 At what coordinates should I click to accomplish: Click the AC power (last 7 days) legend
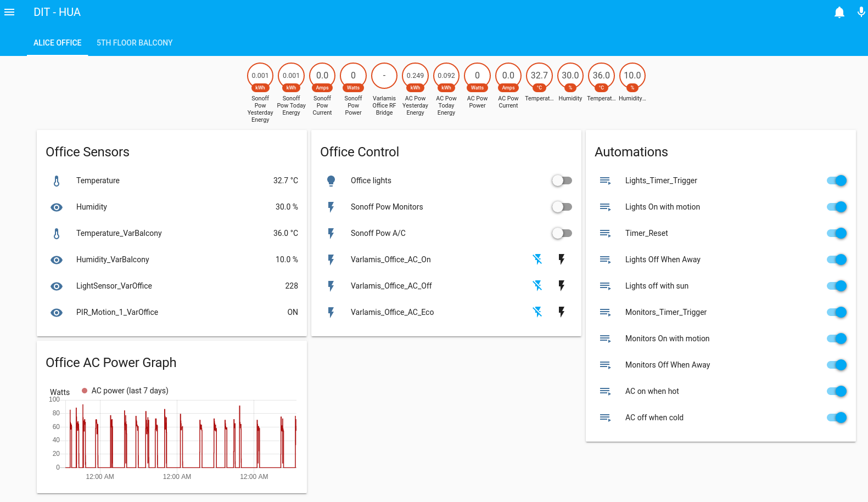click(x=125, y=391)
